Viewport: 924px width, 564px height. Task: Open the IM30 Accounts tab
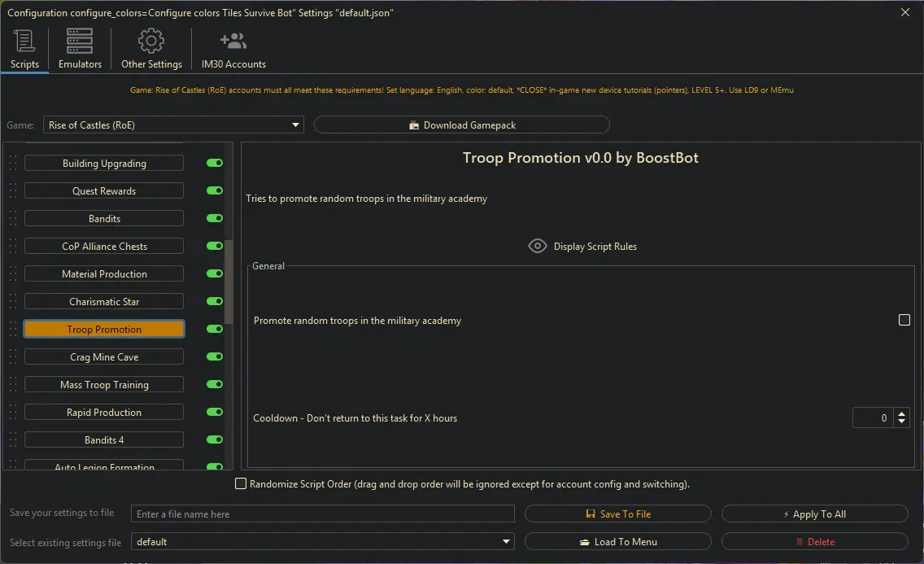[233, 49]
